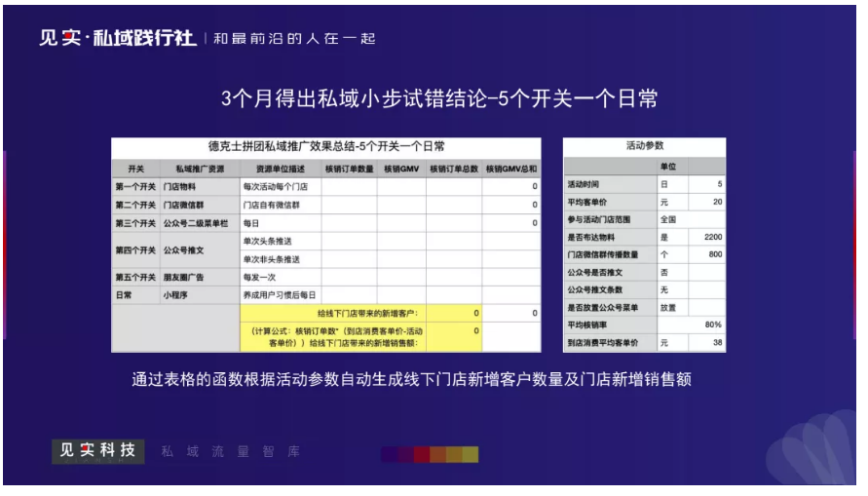868x496 pixels.
Task: Click the caption starting 通过表格的函数
Action: coord(411,379)
